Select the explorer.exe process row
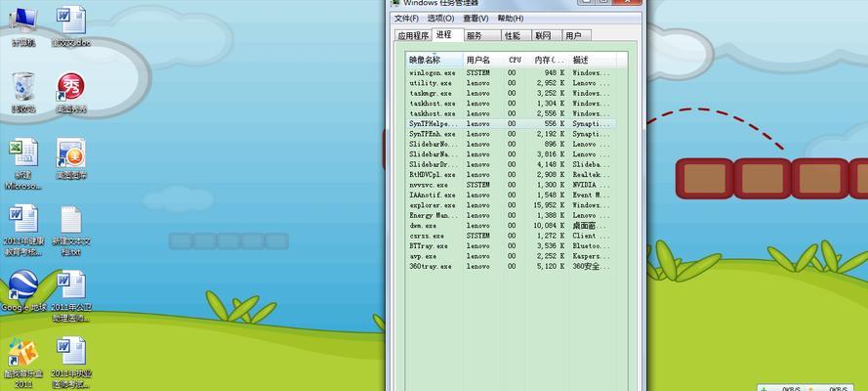 pos(511,205)
